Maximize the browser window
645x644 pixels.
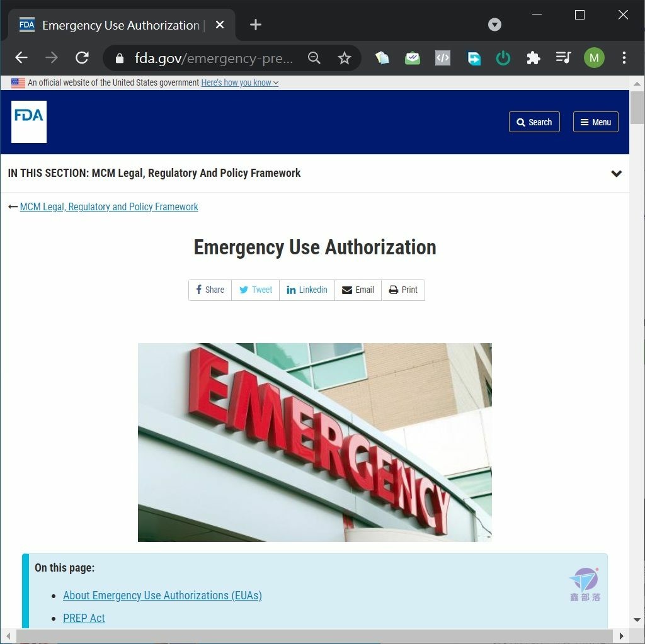click(x=579, y=15)
